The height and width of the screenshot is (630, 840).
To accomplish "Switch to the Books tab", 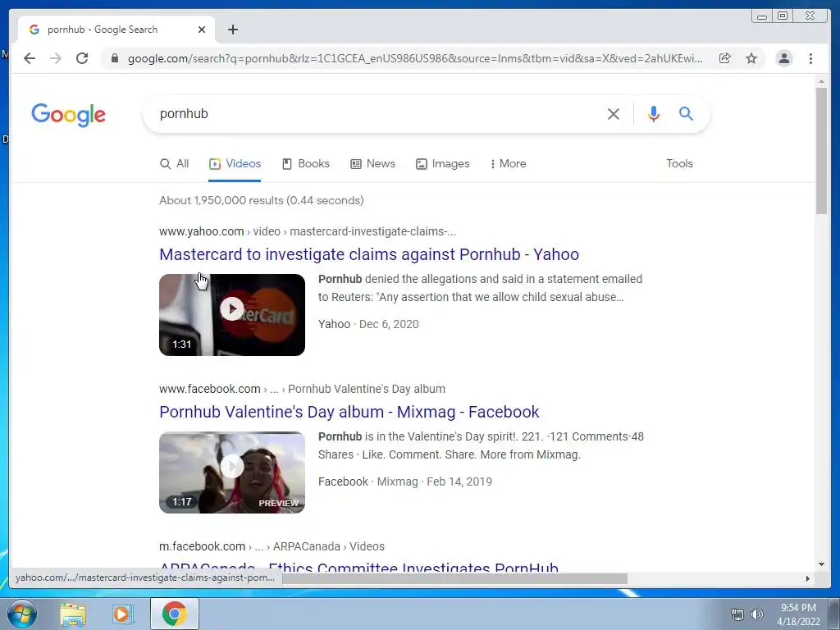I will pos(306,164).
